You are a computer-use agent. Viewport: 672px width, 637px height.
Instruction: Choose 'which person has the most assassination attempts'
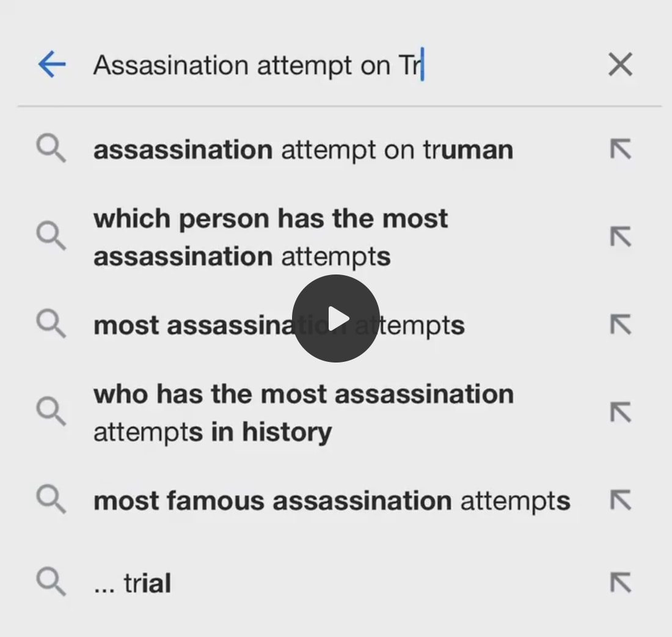[x=270, y=237]
